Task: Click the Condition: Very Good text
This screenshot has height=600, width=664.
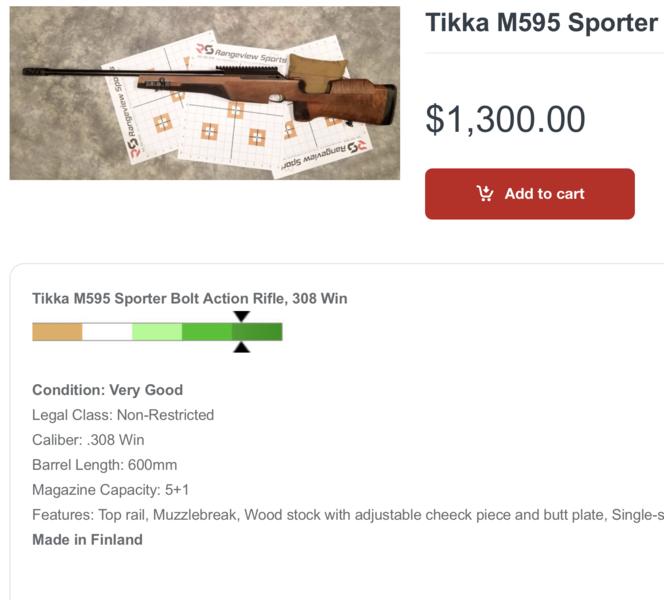Action: click(x=108, y=390)
